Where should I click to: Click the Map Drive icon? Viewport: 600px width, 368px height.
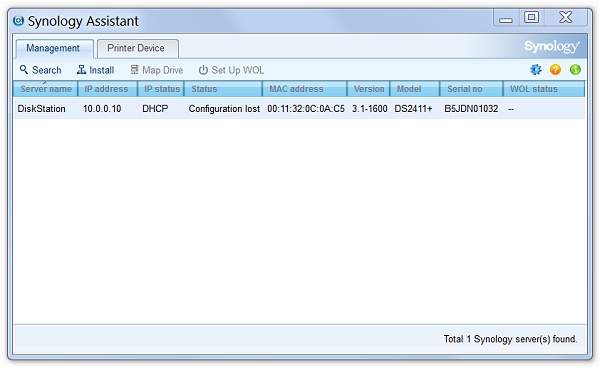coord(134,70)
